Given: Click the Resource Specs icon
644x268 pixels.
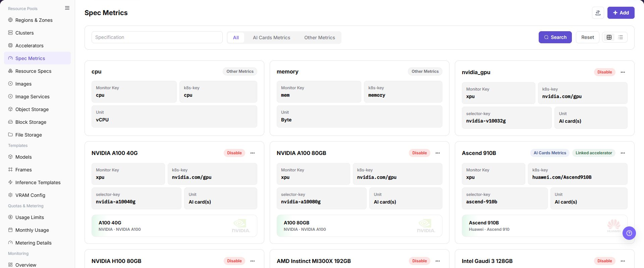Looking at the screenshot, I should coord(10,71).
